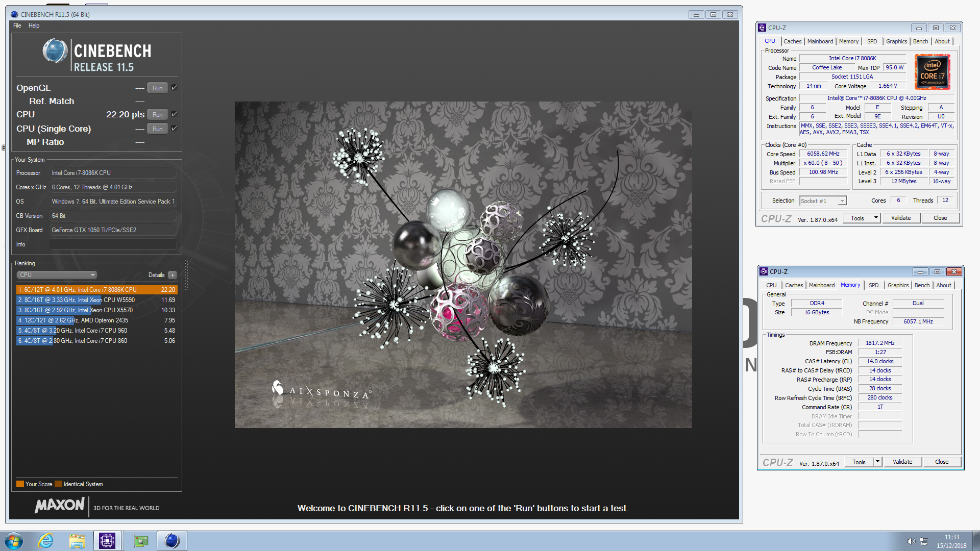Open Windows Explorer folder icon
The image size is (980, 551).
(77, 541)
